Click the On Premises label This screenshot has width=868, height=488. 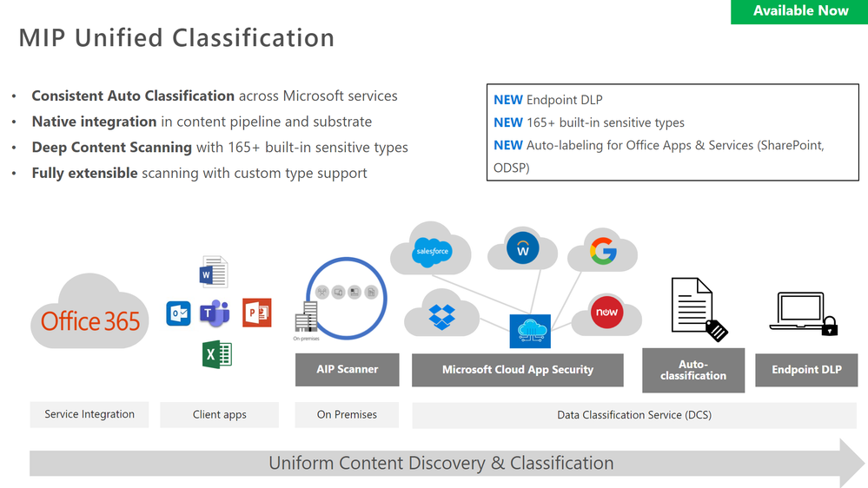pos(347,414)
